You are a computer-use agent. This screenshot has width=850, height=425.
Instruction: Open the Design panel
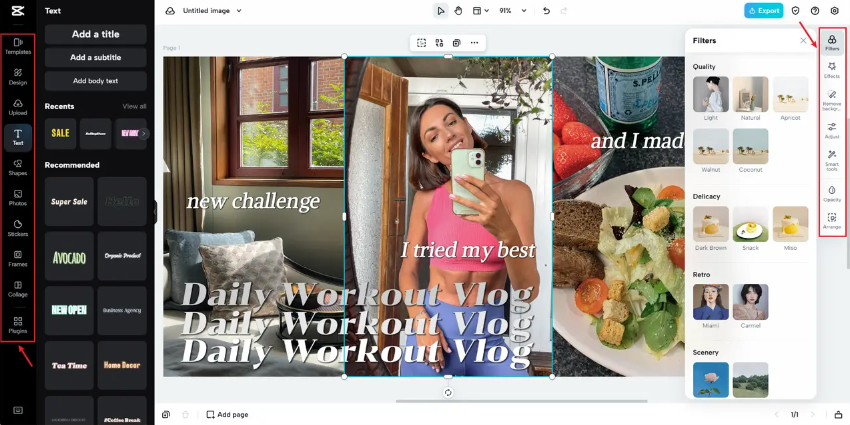[x=18, y=77]
